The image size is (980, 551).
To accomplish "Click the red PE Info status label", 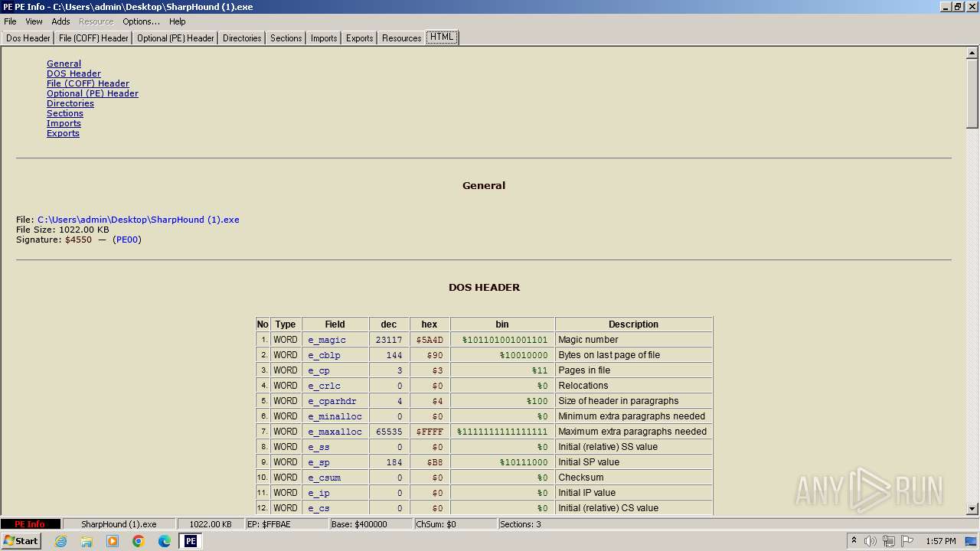I will (x=30, y=524).
